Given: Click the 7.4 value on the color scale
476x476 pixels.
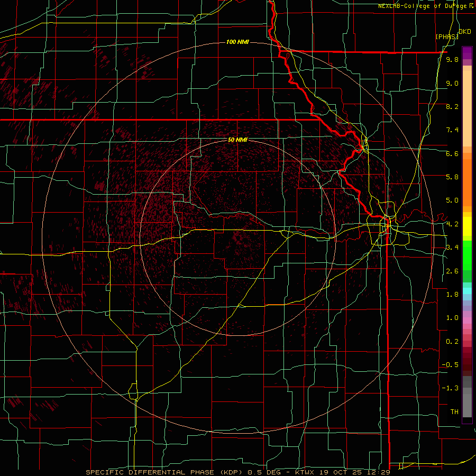Looking at the screenshot, I should (452, 130).
